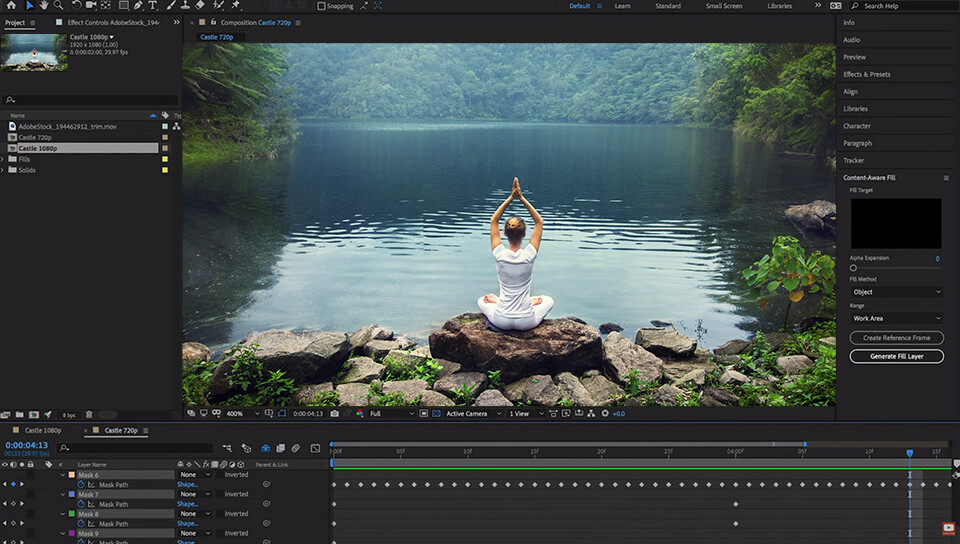
Task: Take a snapshot with camera icon
Action: 334,413
